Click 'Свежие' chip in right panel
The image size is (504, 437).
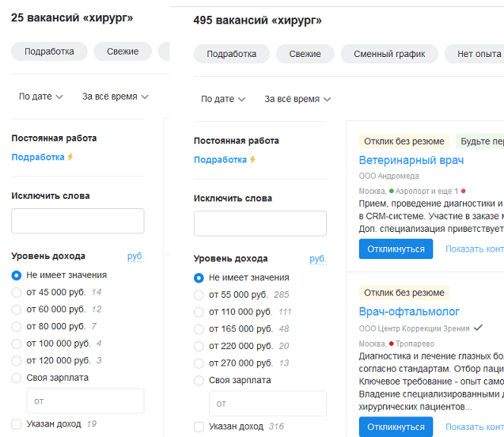tap(305, 54)
